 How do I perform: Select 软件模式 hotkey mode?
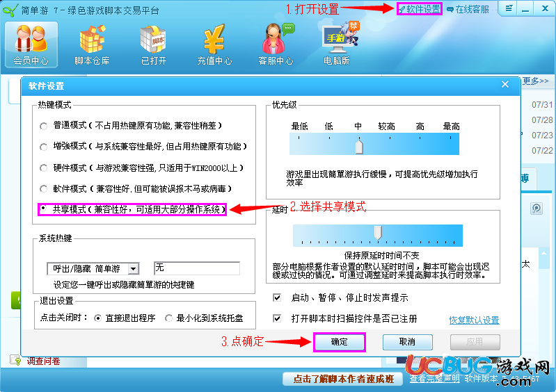44,189
